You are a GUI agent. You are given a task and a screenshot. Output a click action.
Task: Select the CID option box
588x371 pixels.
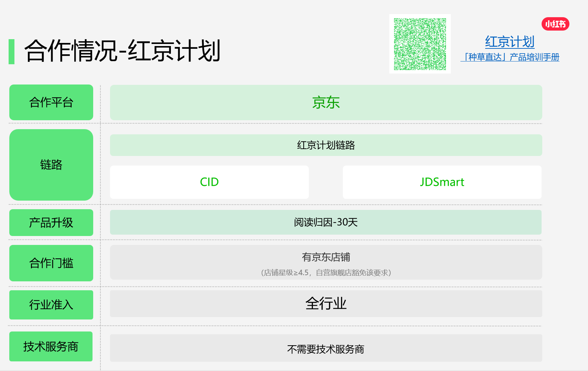click(209, 182)
